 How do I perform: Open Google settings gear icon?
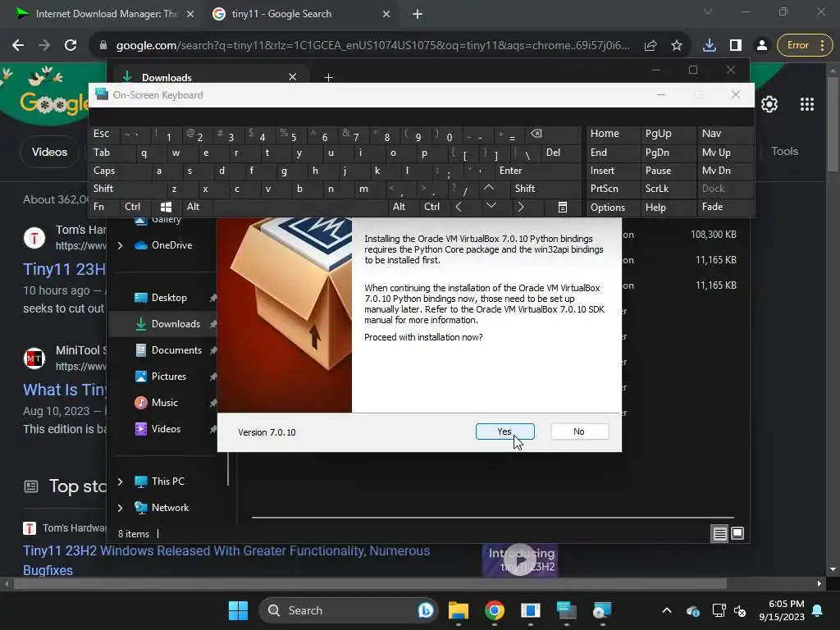769,104
